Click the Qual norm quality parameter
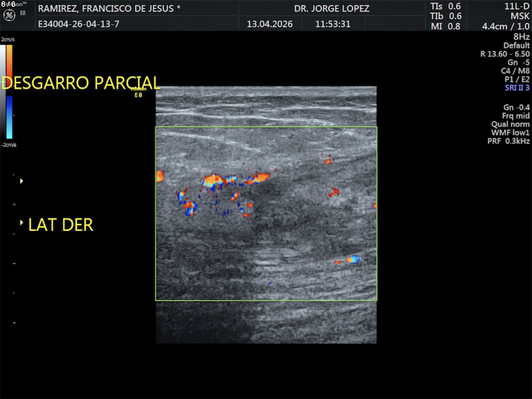This screenshot has height=399, width=532. pyautogui.click(x=510, y=124)
